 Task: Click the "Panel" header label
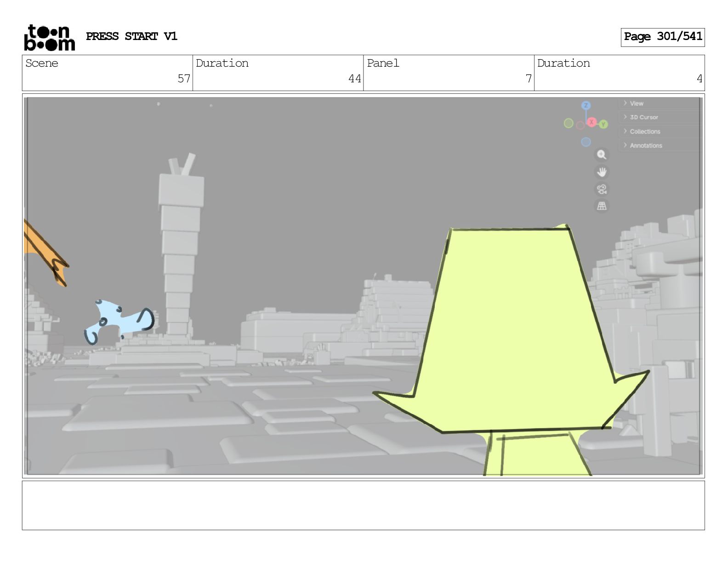coord(383,63)
